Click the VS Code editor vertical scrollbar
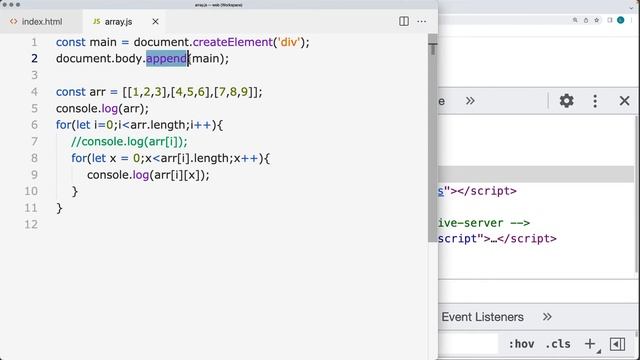Viewport: 640px width, 360px height. [433, 138]
